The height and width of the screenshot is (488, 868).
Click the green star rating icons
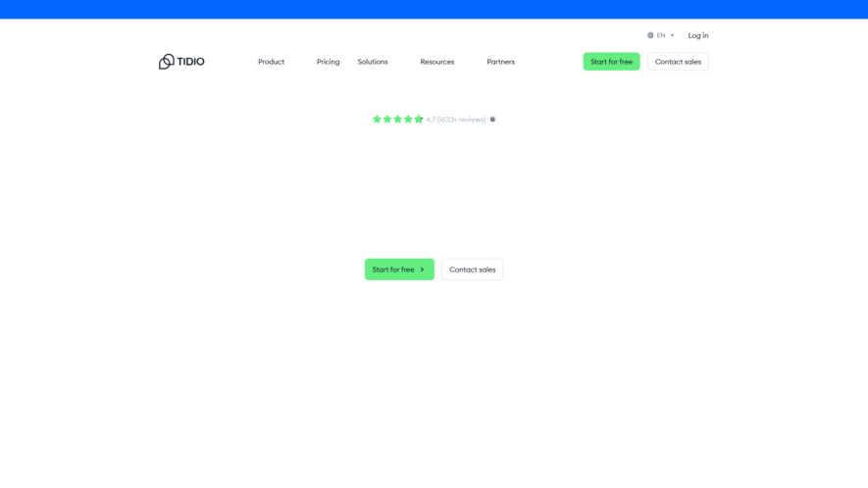click(397, 119)
